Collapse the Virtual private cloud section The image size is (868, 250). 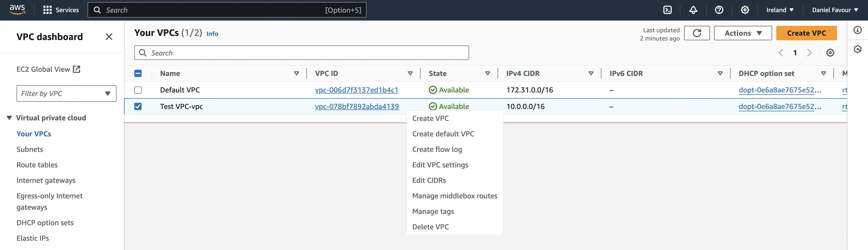(10, 118)
